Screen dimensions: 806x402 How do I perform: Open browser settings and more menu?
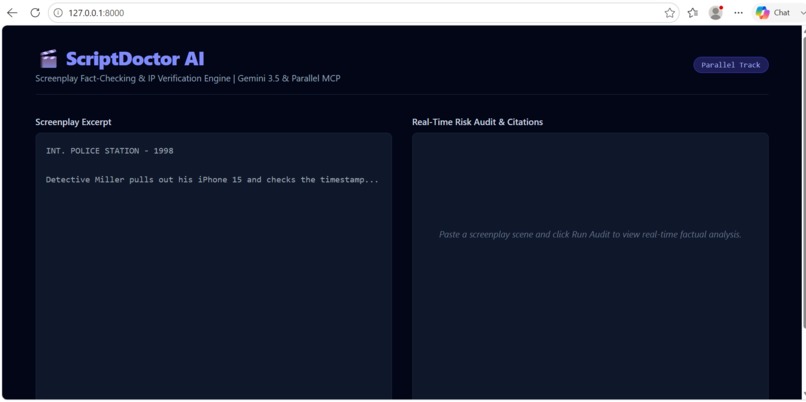[738, 13]
